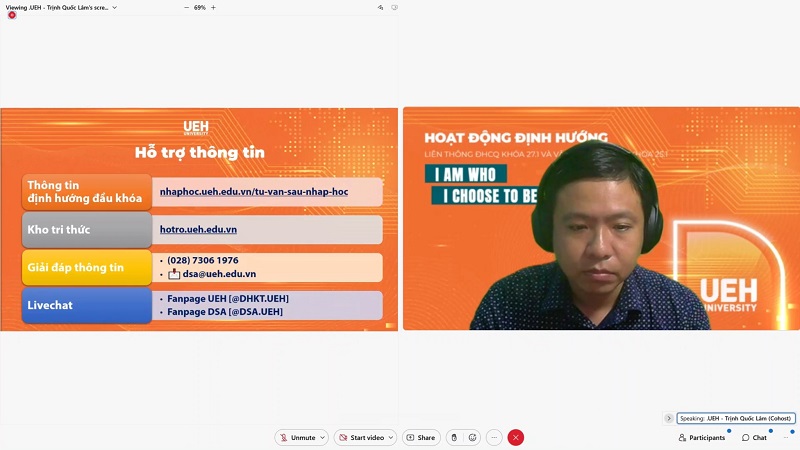The image size is (800, 450).
Task: Click the UEH logo atop the slide
Action: 196,128
